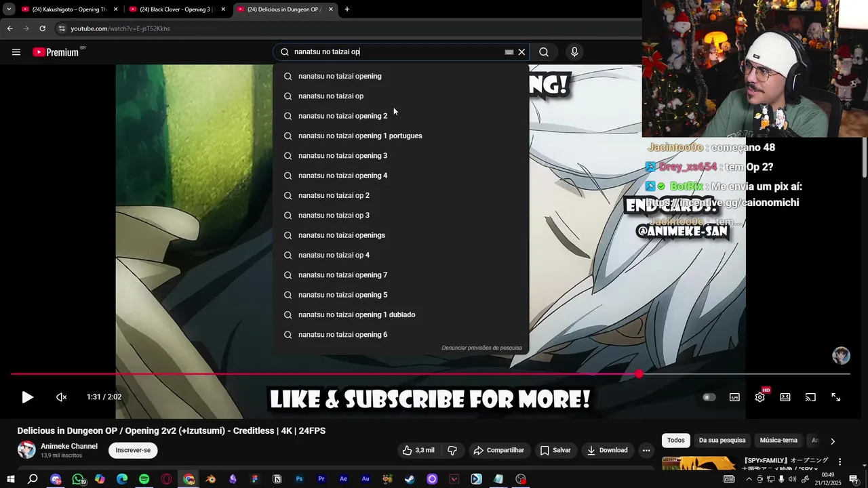Open Photoshop from the taskbar
The height and width of the screenshot is (488, 868).
coord(299,479)
